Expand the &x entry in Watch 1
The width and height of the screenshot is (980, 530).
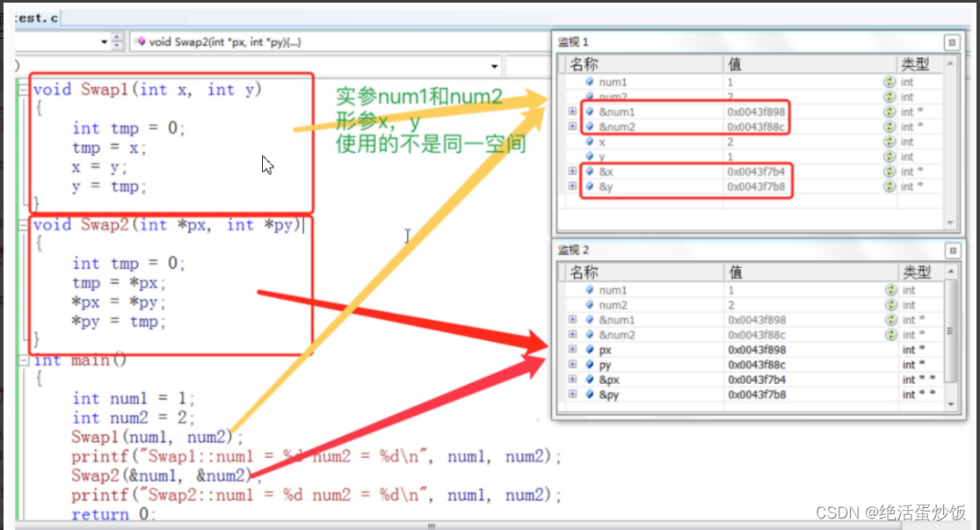[572, 171]
